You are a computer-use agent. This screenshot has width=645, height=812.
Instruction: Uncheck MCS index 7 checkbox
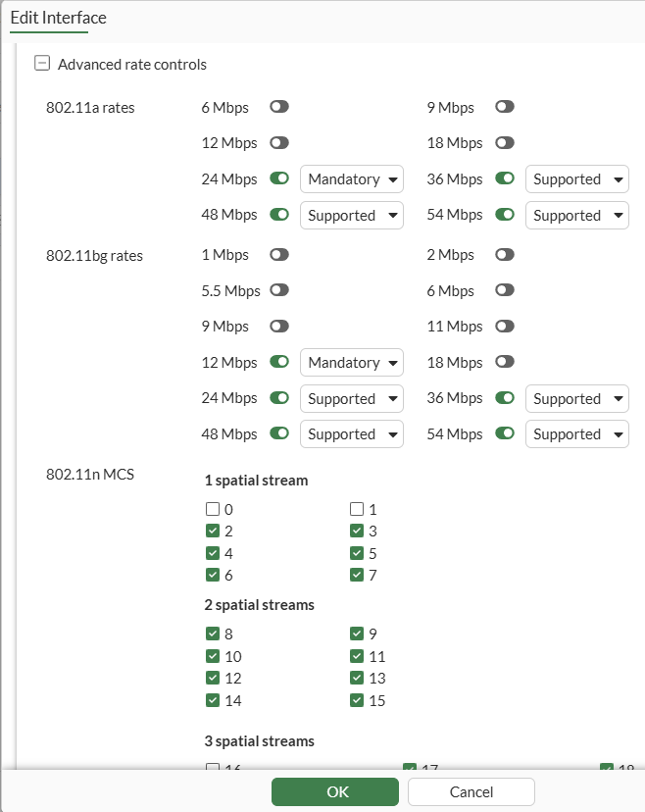click(357, 575)
